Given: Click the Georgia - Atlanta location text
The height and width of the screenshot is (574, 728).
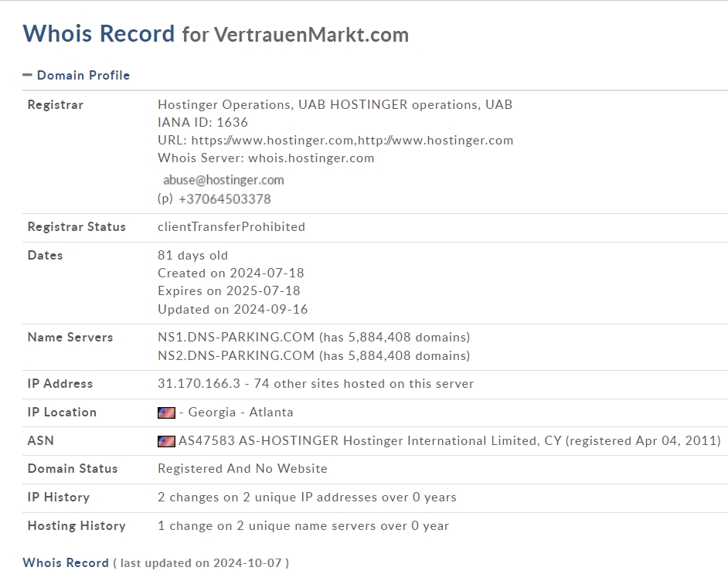Looking at the screenshot, I should pos(240,413).
